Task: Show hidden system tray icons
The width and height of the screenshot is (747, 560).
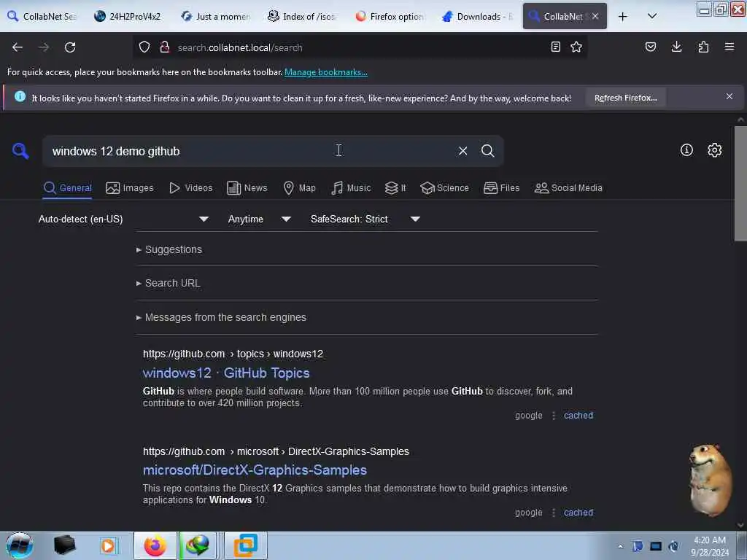Action: coord(620,546)
